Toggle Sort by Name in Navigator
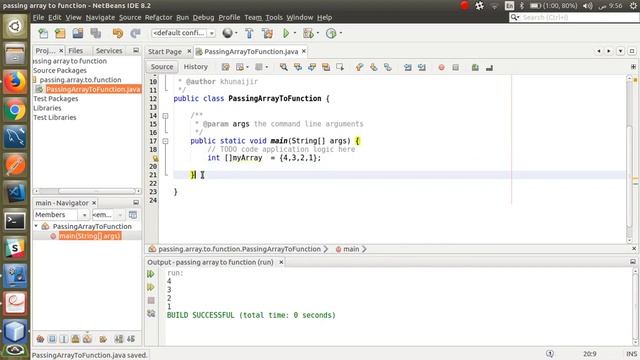Image resolution: width=640 pixels, height=360 pixels. pos(119,339)
